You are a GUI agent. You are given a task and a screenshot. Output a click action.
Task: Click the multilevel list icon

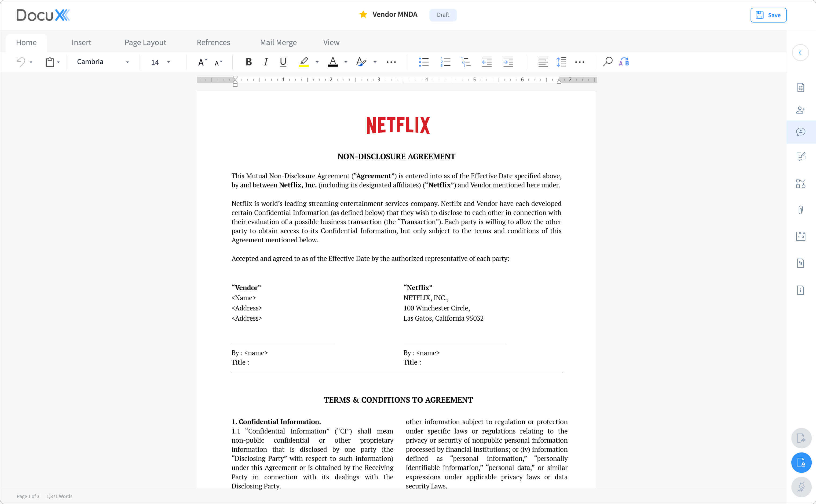click(466, 62)
